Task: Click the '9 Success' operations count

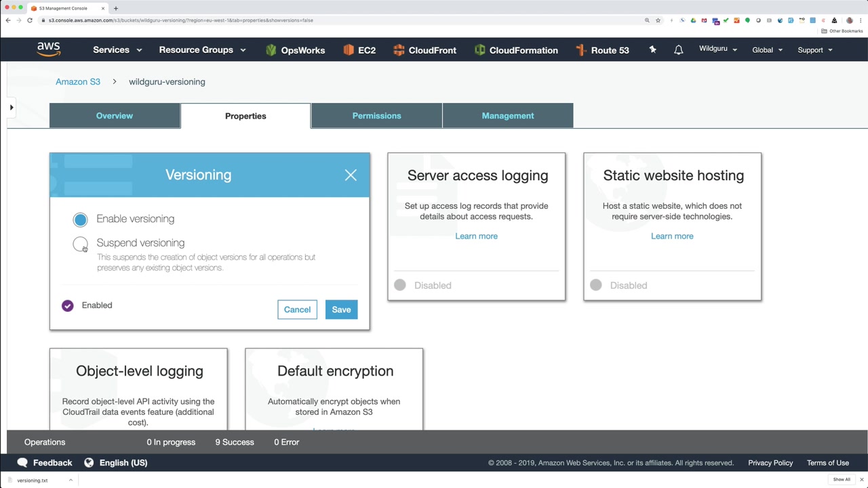Action: [x=235, y=442]
